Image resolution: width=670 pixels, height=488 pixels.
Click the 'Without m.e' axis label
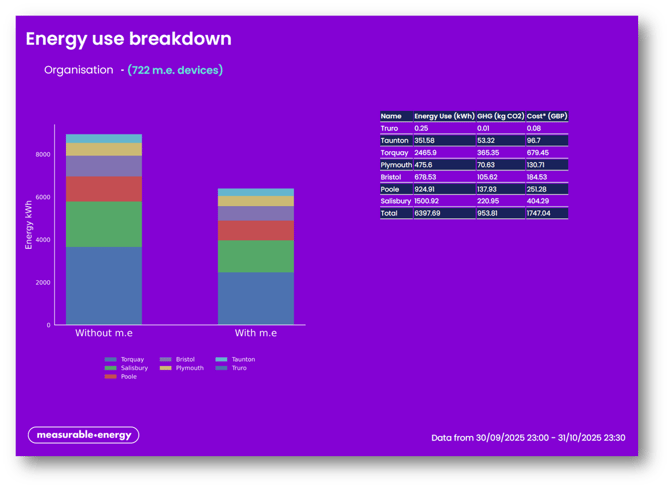pos(103,333)
